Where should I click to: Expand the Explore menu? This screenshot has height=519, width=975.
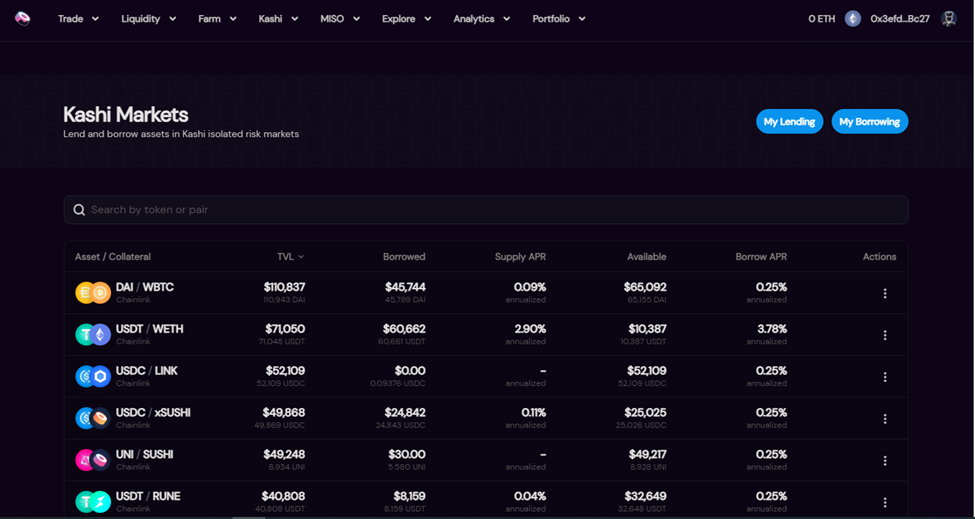[x=407, y=19]
